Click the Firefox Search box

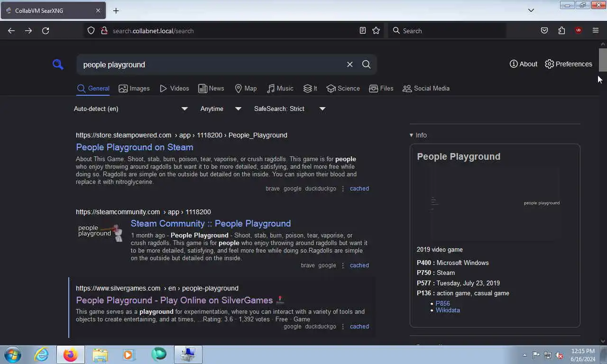pyautogui.click(x=447, y=31)
